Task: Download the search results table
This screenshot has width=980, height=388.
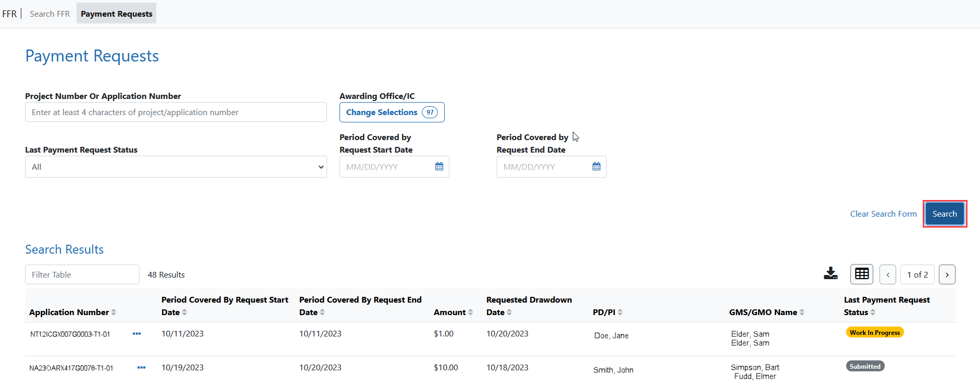Action: (x=831, y=274)
